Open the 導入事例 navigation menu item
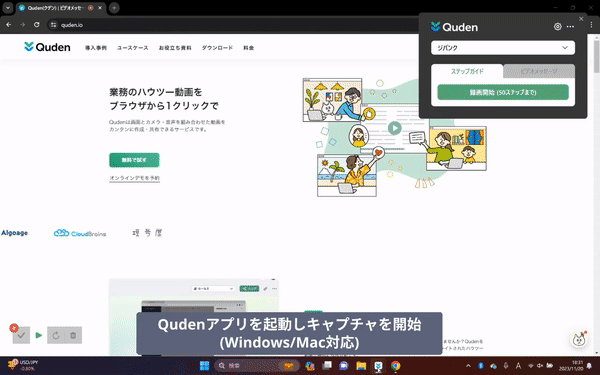600x375 pixels. [x=96, y=48]
